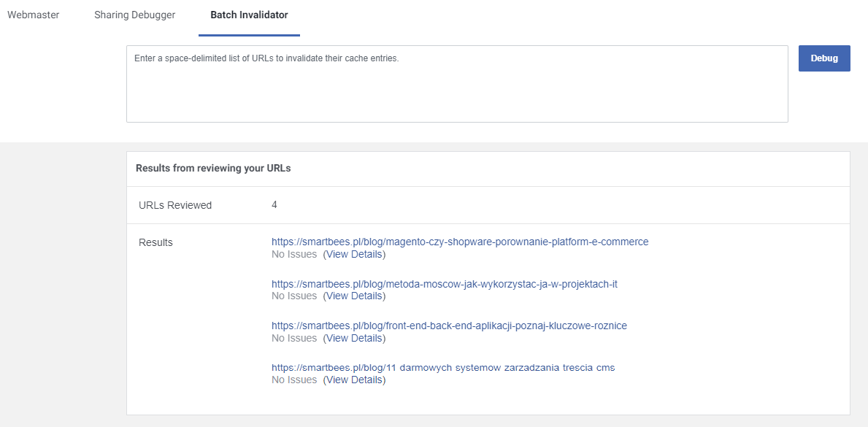Select the 'Results' row label
The image size is (868, 427).
click(x=155, y=242)
